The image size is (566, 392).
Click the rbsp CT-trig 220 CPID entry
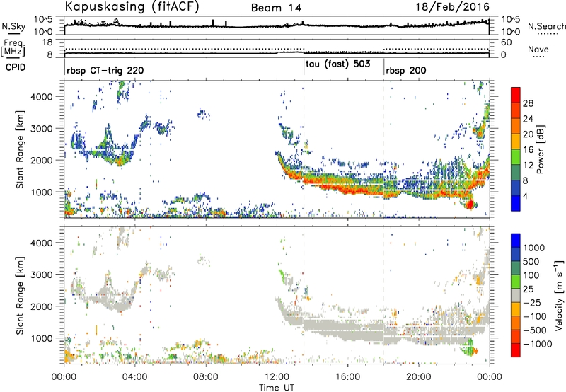coord(105,70)
